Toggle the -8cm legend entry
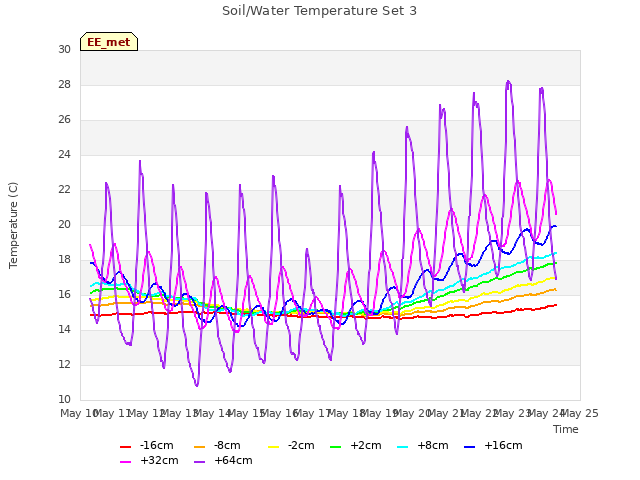 [x=217, y=445]
